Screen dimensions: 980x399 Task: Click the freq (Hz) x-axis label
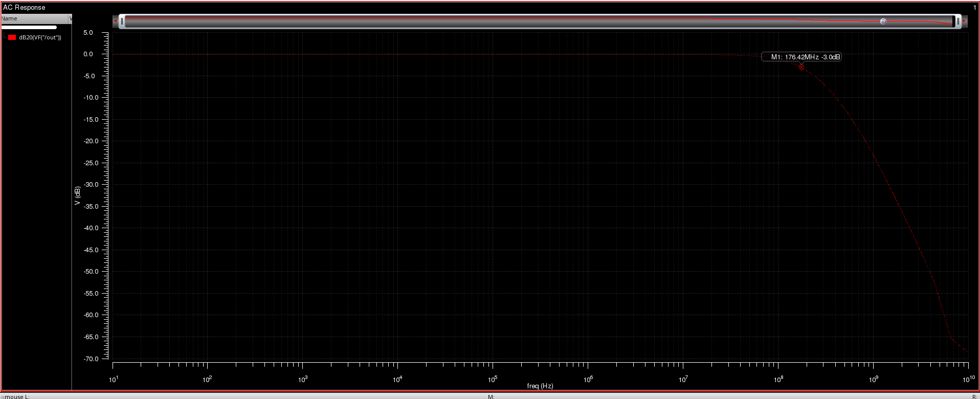(540, 386)
